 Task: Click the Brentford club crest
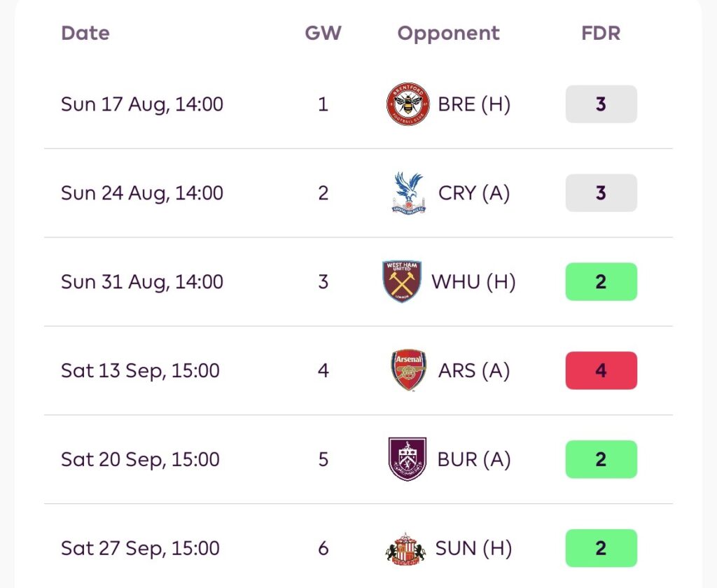pos(408,104)
